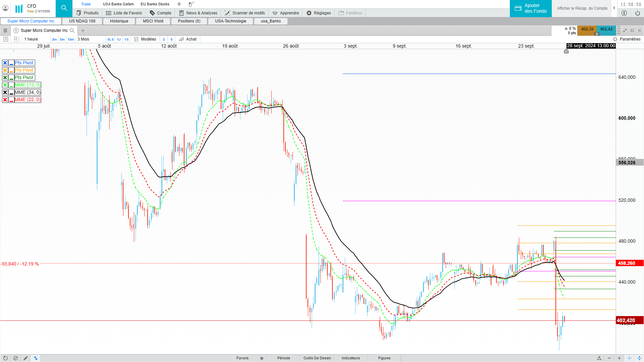Open the 3 Mois range selector
The height and width of the screenshot is (362, 644).
(x=84, y=39)
